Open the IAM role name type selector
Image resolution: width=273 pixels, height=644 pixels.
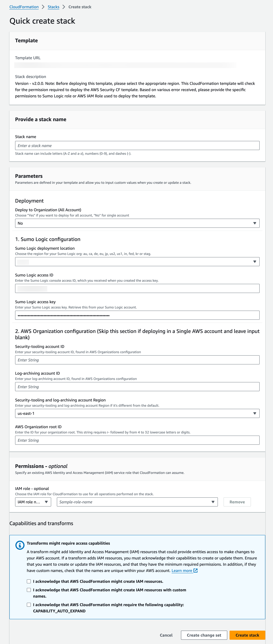[x=33, y=502]
